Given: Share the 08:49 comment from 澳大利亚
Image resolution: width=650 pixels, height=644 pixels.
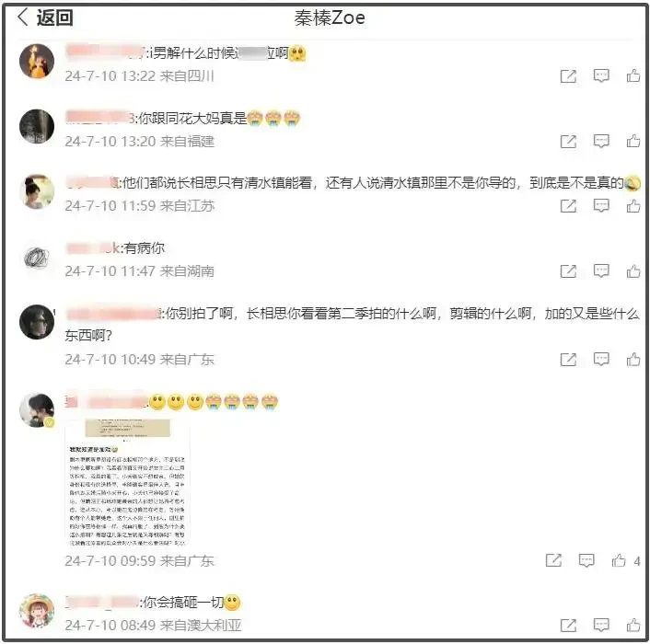Looking at the screenshot, I should tap(568, 626).
